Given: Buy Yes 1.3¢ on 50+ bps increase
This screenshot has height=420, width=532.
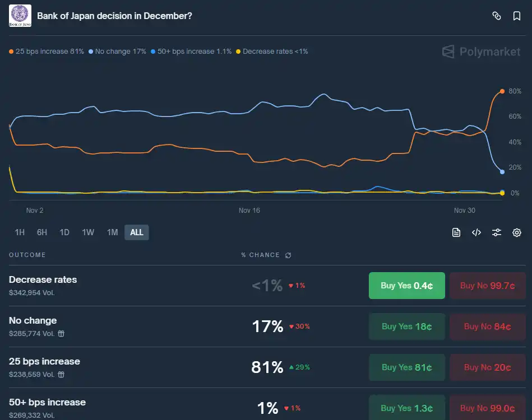Looking at the screenshot, I should point(407,408).
